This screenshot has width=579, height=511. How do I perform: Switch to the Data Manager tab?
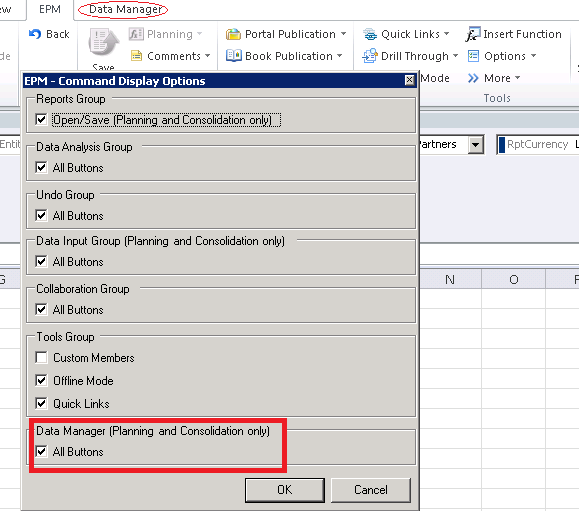125,9
